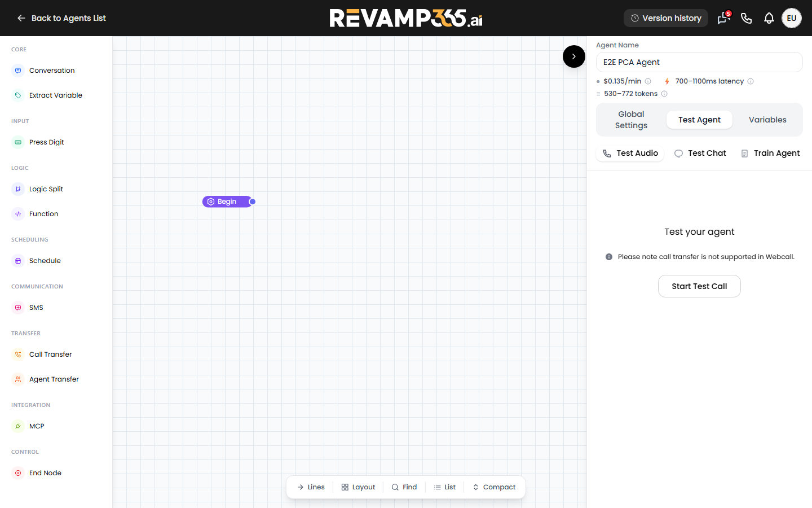812x508 pixels.
Task: Open the EU user avatar menu
Action: tap(792, 18)
